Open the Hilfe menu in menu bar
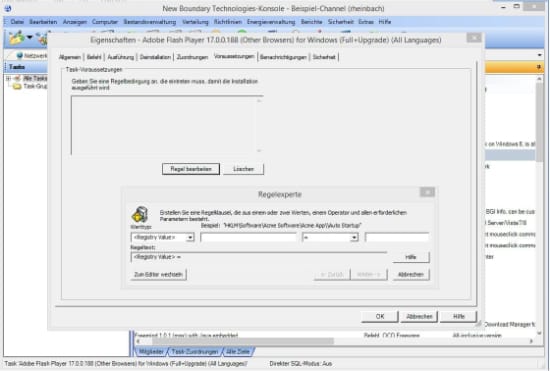 (x=384, y=22)
